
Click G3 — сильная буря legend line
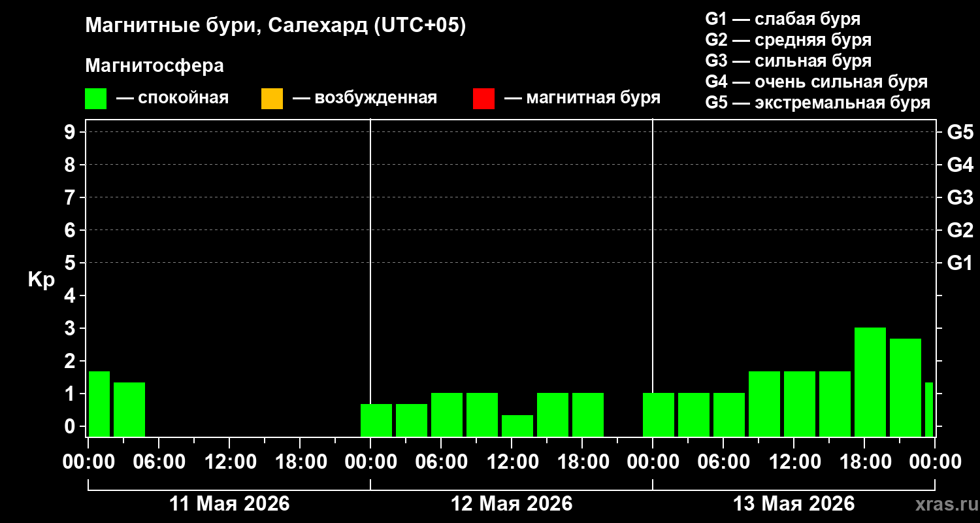[788, 61]
